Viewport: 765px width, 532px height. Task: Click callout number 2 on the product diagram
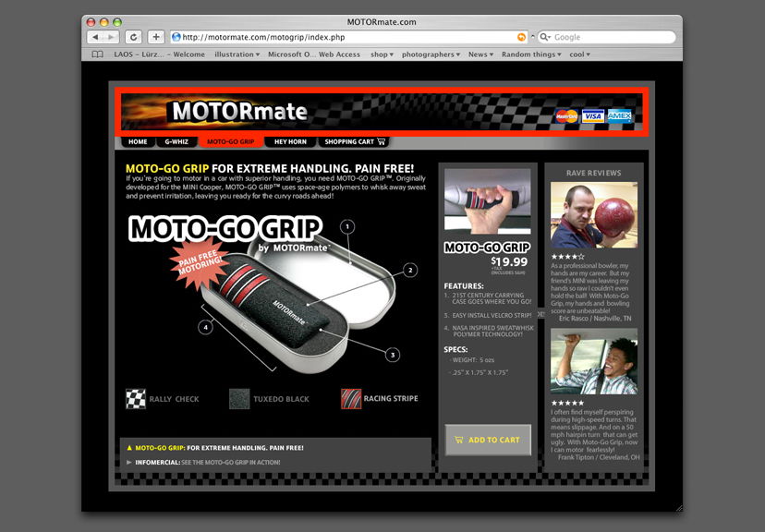(410, 270)
